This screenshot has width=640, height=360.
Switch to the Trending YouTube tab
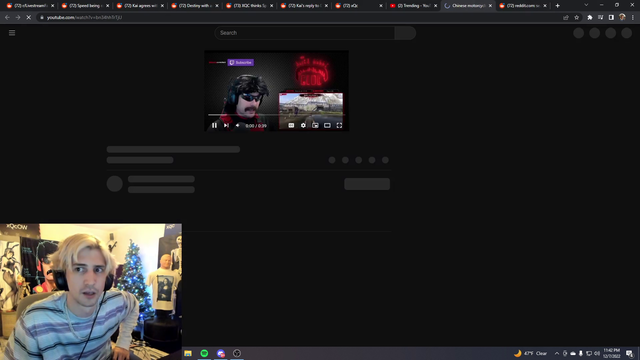[413, 6]
